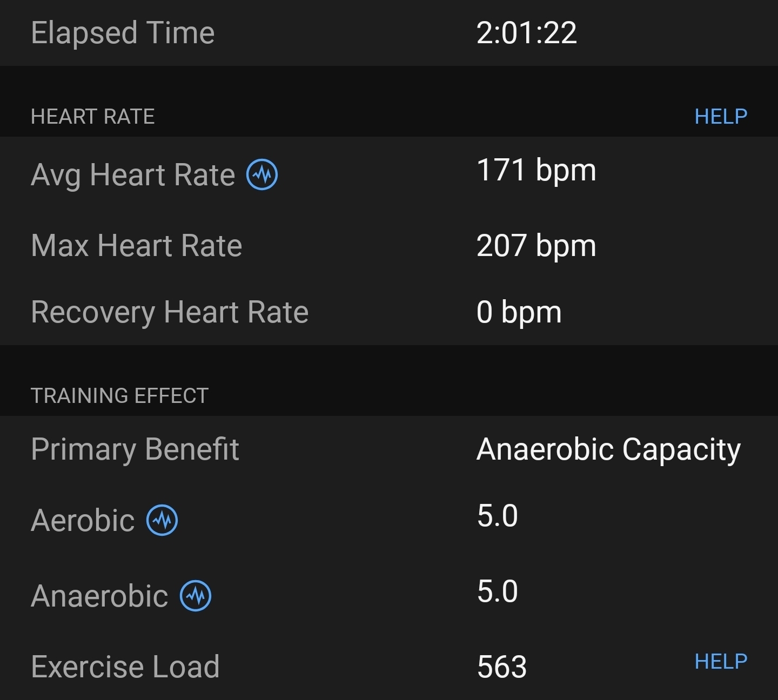Select the Max Heart Rate label

click(x=136, y=246)
